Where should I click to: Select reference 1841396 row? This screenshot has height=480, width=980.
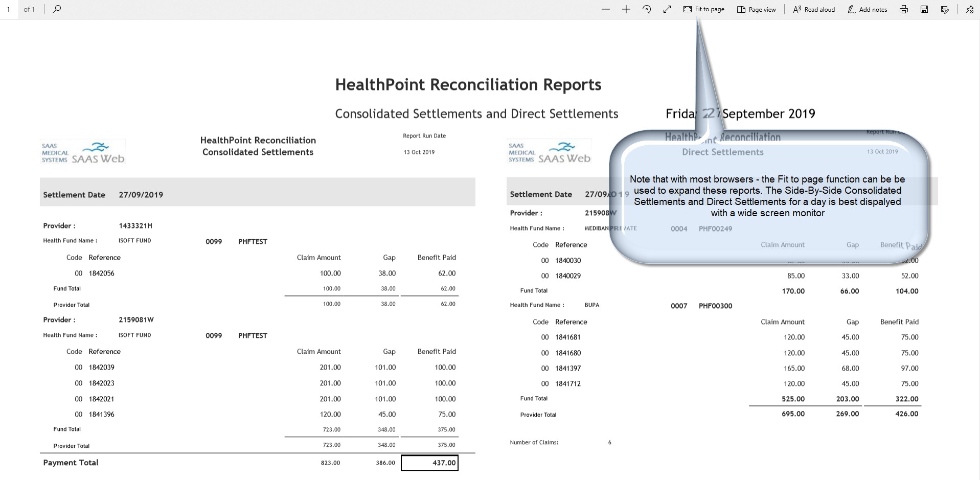(x=102, y=414)
